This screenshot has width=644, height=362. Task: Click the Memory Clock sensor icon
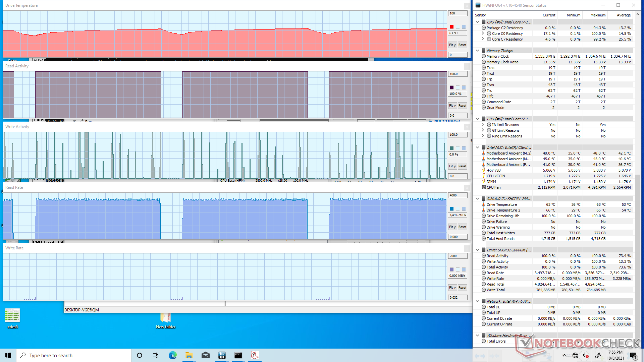click(484, 56)
